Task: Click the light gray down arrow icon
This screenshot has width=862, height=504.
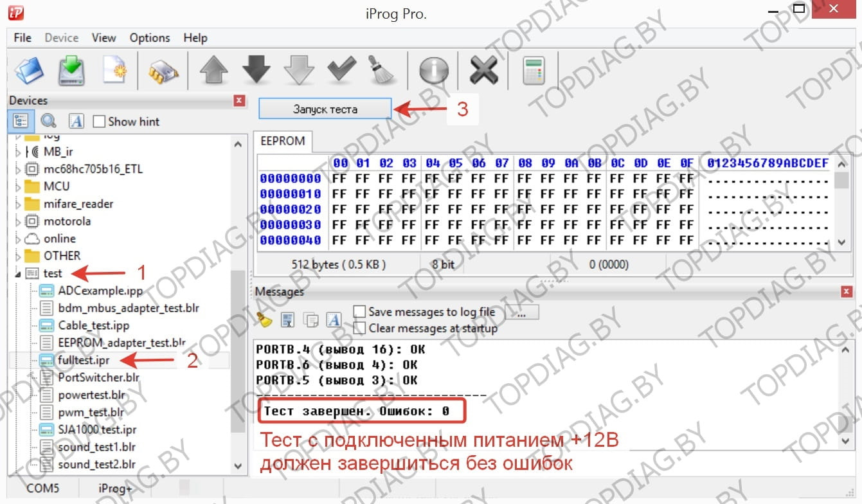Action: pyautogui.click(x=298, y=70)
